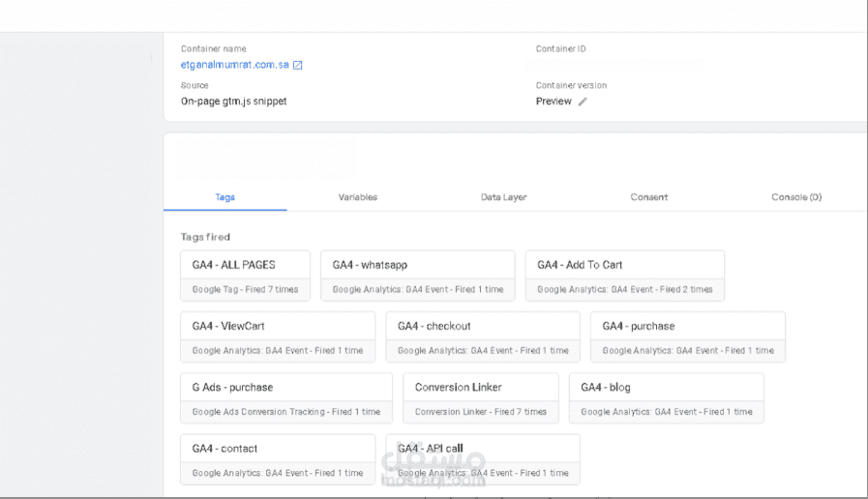This screenshot has height=499, width=868.
Task: Click the GA4 - ViewCart tag card
Action: click(277, 337)
